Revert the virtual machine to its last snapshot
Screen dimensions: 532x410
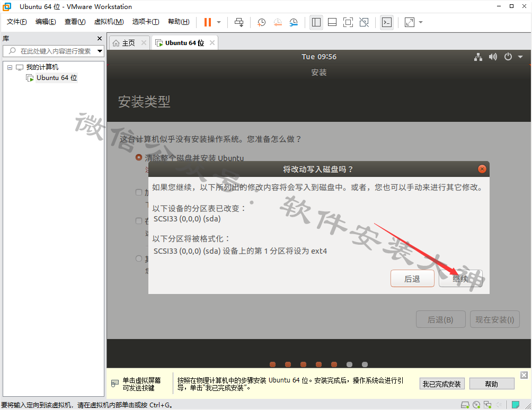(278, 22)
